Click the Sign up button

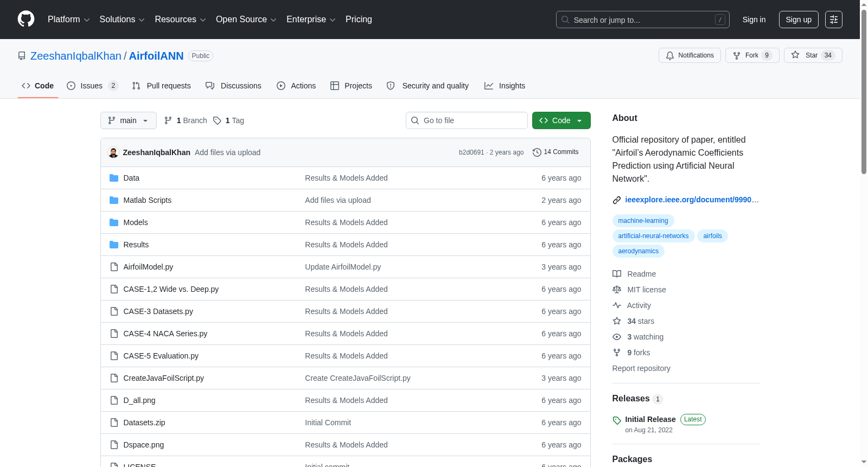(799, 20)
